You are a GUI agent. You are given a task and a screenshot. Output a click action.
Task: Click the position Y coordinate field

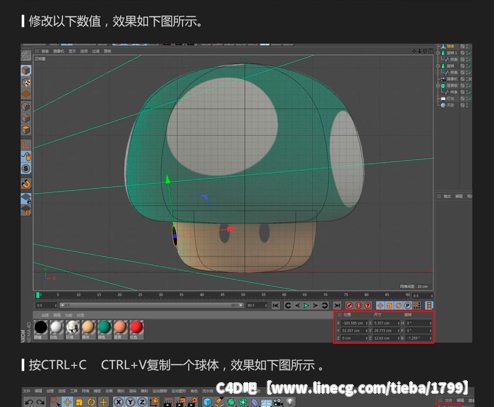(354, 331)
